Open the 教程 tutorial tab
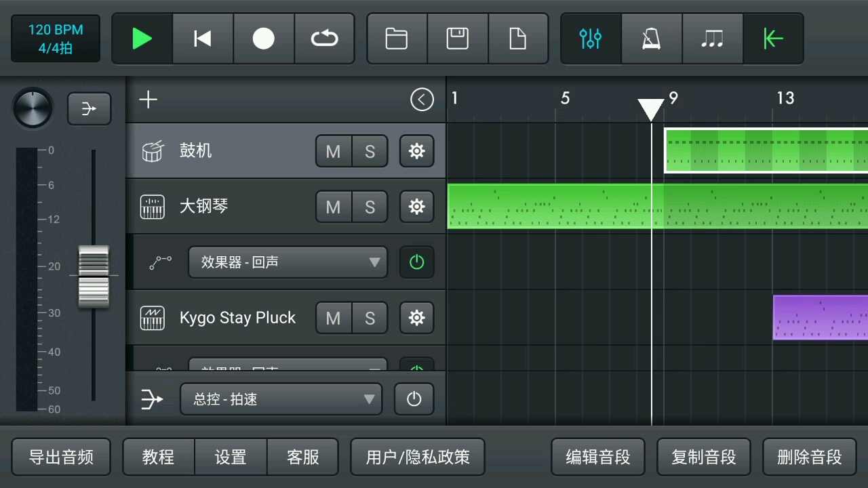 click(x=158, y=457)
